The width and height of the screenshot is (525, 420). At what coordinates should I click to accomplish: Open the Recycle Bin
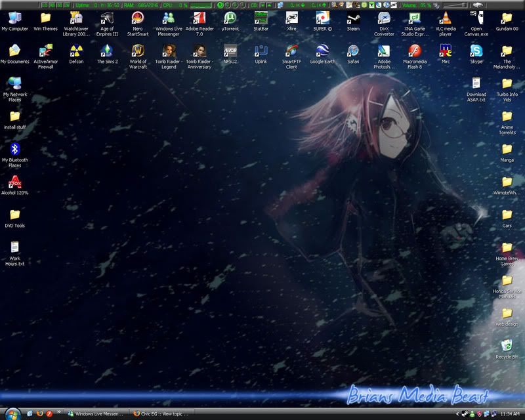click(507, 350)
